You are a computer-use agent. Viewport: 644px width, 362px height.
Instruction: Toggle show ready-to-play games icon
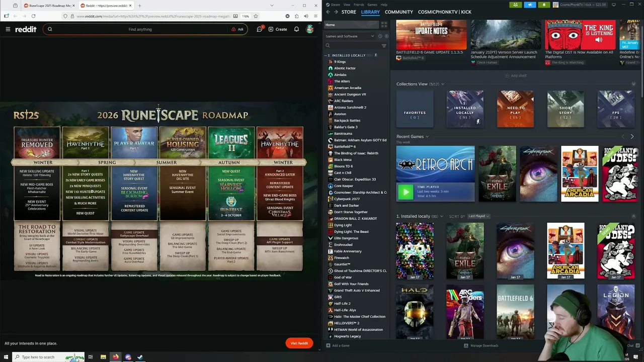[386, 36]
